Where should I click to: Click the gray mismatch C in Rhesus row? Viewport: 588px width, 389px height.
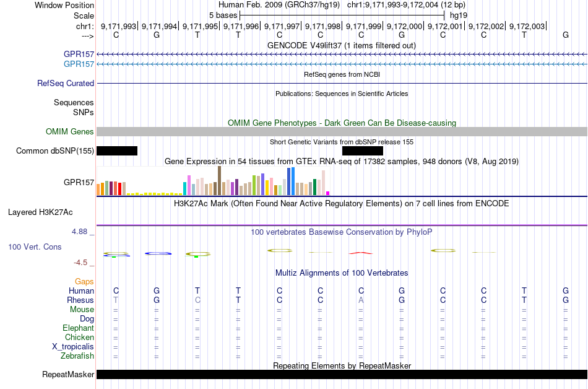[197, 300]
